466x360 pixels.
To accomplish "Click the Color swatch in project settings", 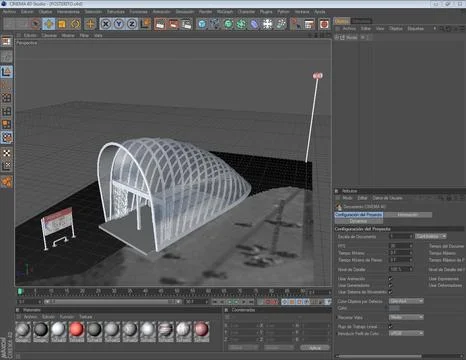I will pyautogui.click(x=394, y=308).
